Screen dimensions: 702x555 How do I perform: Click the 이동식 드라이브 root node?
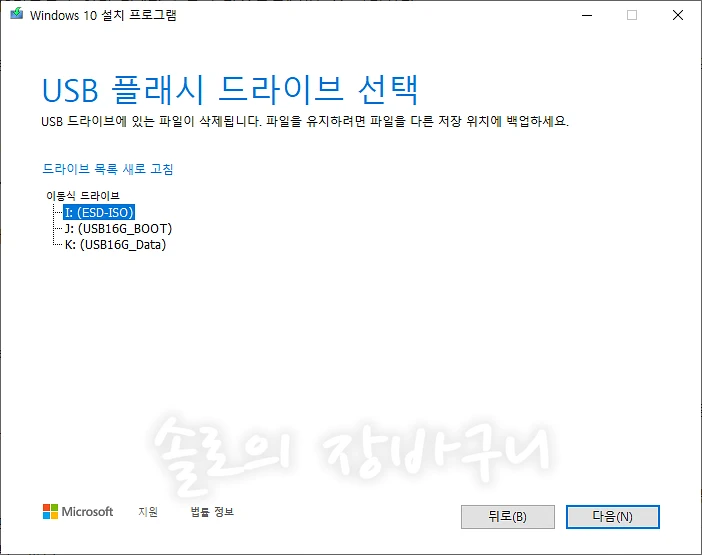83,196
